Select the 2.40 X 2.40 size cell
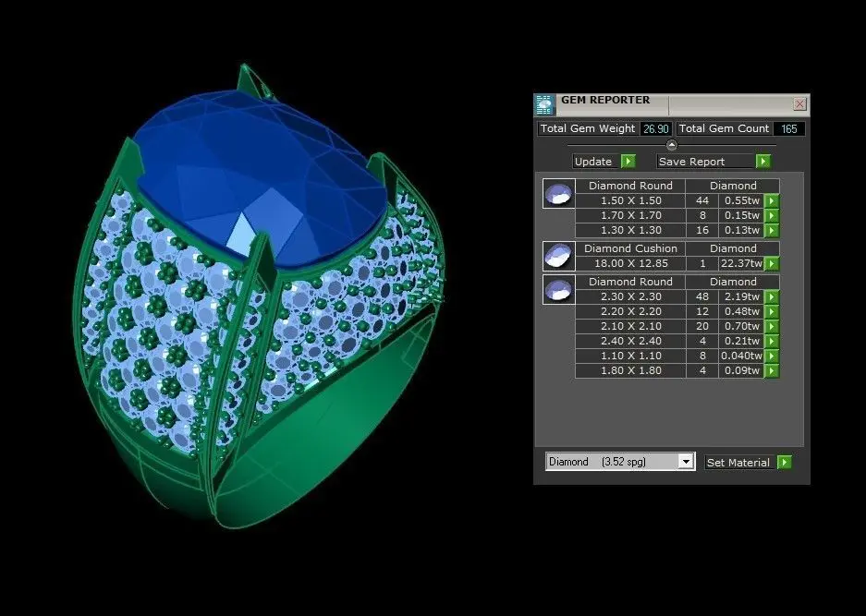Screen dimensions: 866x616 click(630, 341)
